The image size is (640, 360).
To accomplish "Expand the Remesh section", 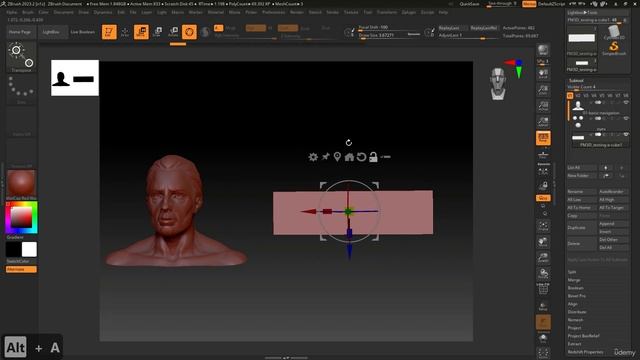I will pos(576,320).
